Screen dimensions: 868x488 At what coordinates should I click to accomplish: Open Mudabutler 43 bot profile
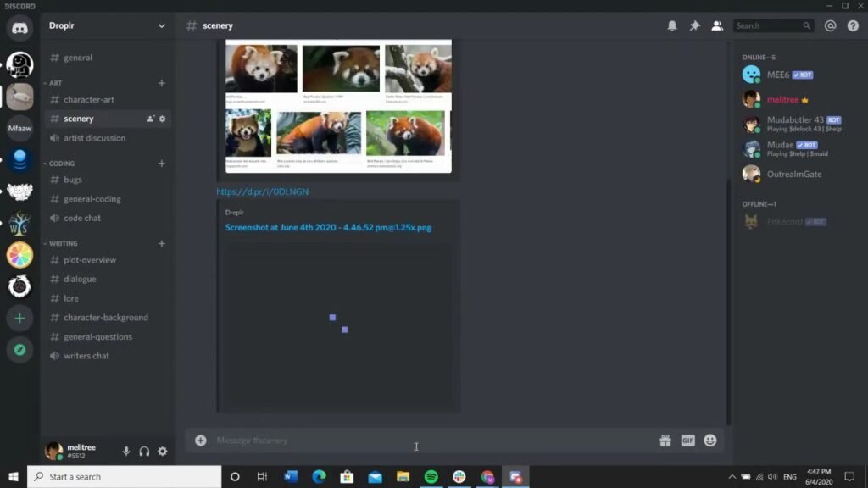pyautogui.click(x=798, y=125)
